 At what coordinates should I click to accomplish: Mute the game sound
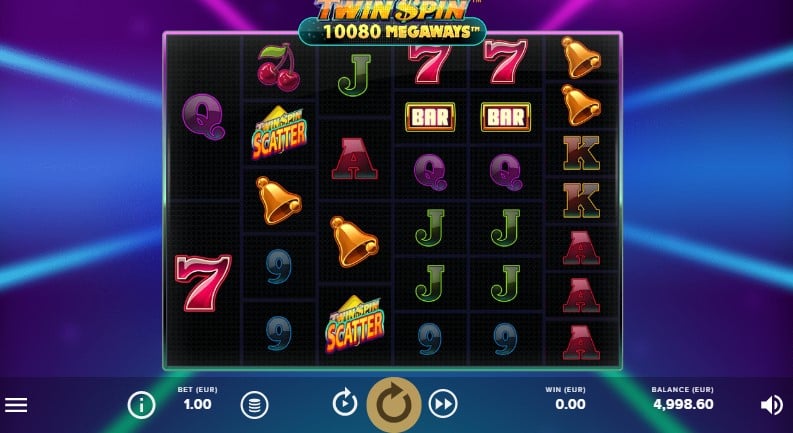(x=772, y=405)
